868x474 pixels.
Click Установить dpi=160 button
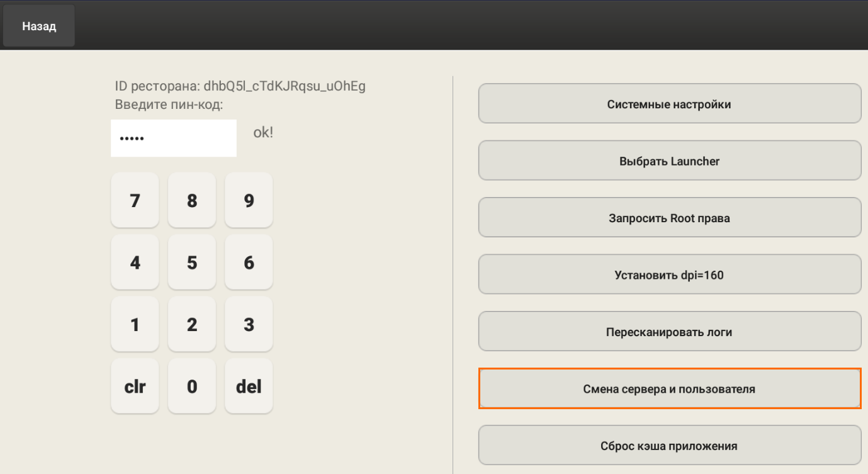pyautogui.click(x=669, y=274)
